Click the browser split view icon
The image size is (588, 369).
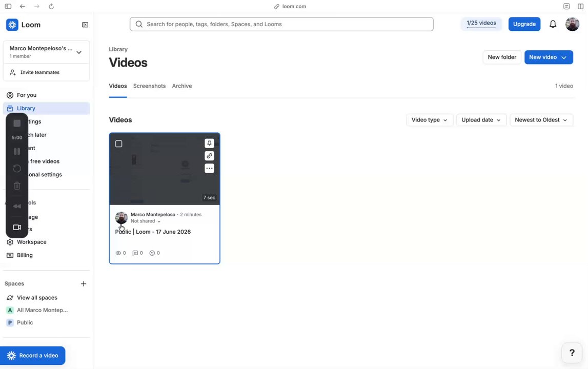click(x=580, y=6)
